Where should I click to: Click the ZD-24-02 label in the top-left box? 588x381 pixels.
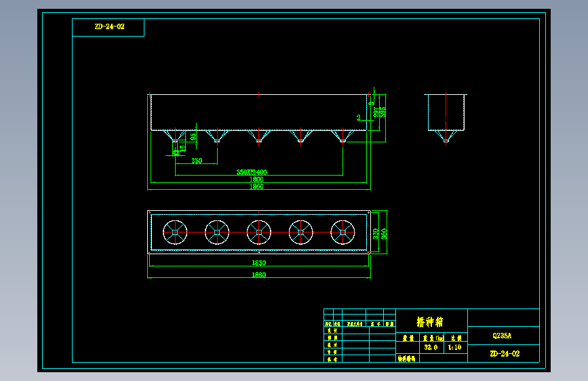tap(109, 26)
